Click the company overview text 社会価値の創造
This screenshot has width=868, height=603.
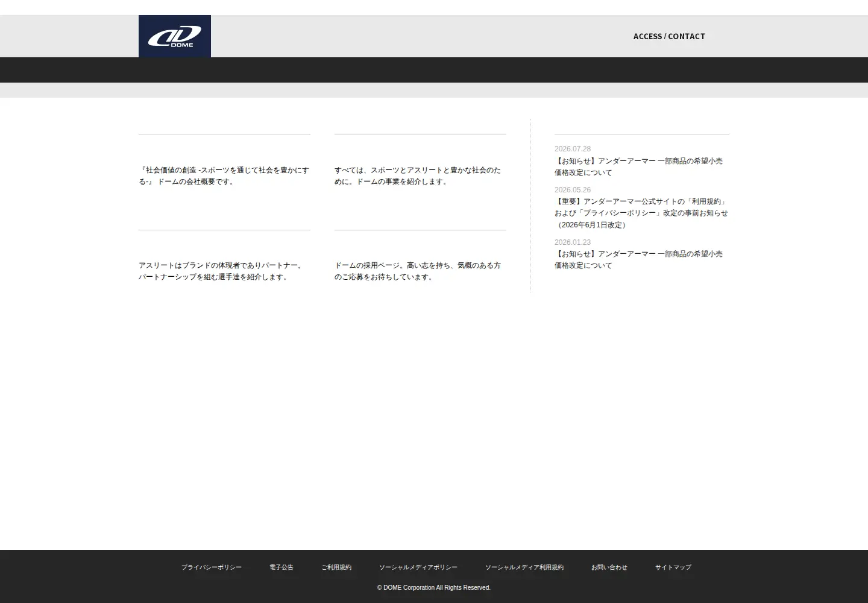coord(224,176)
